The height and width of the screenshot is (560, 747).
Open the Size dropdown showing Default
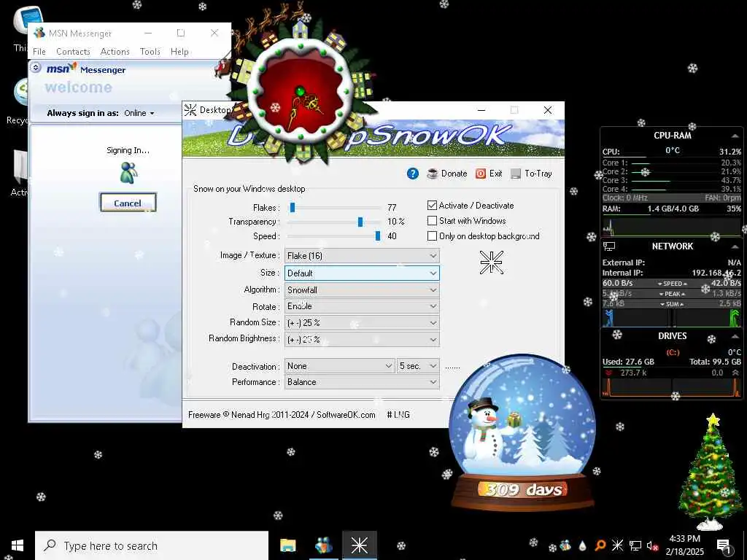coord(362,273)
